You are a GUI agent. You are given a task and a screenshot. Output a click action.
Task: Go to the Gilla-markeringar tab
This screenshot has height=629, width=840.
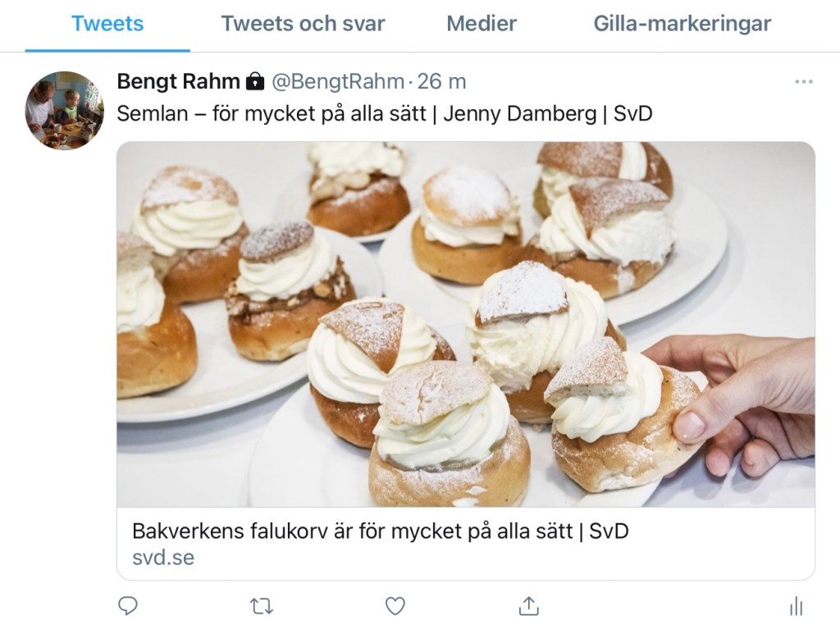click(682, 24)
